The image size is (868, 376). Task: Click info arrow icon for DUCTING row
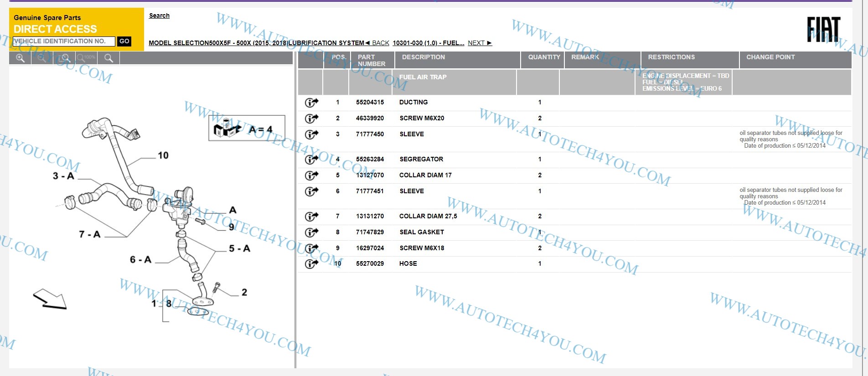tap(311, 103)
